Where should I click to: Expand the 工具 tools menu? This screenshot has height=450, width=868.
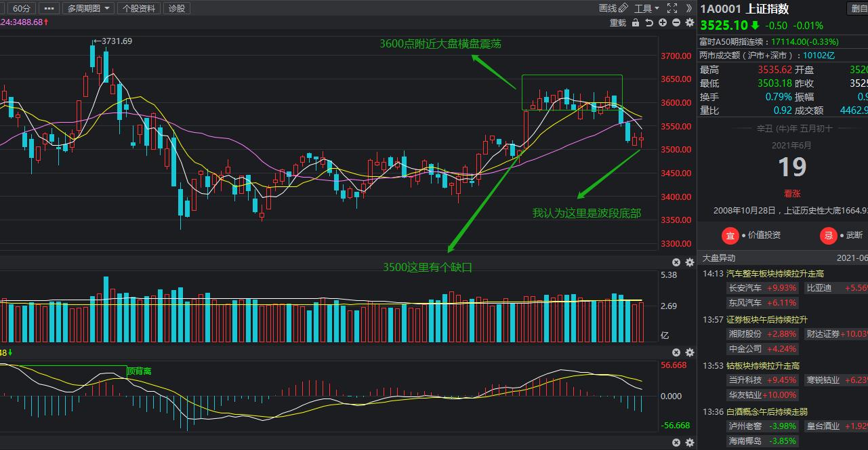(646, 8)
